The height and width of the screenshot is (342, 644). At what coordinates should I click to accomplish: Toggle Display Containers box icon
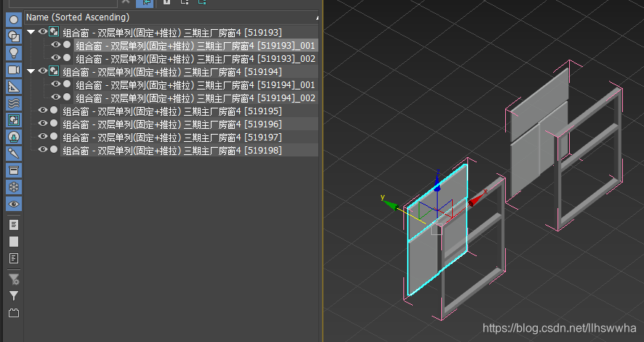(x=14, y=170)
